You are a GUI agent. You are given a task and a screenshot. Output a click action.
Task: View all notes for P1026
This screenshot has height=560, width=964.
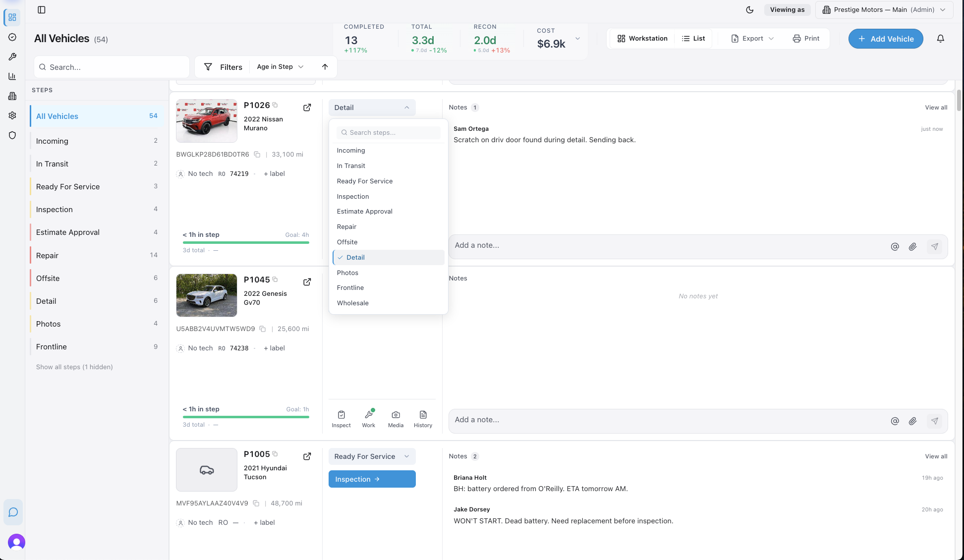coord(936,108)
